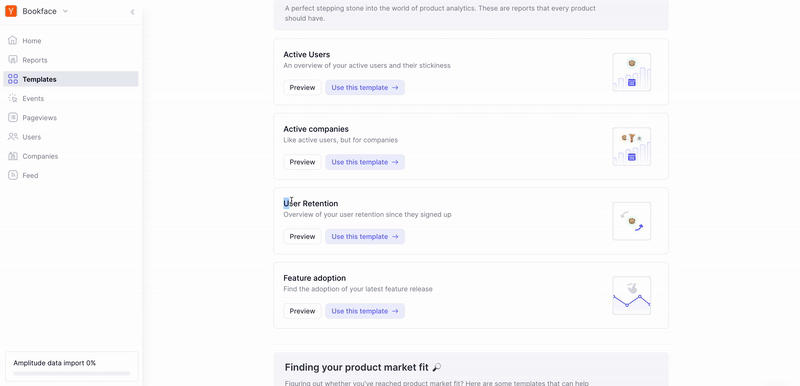Preview the Active companies template
Viewport: 800px width, 386px height.
[x=303, y=162]
